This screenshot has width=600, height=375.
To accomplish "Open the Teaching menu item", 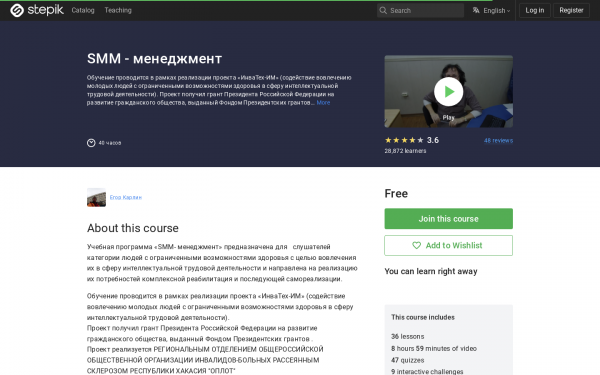I will 118,10.
